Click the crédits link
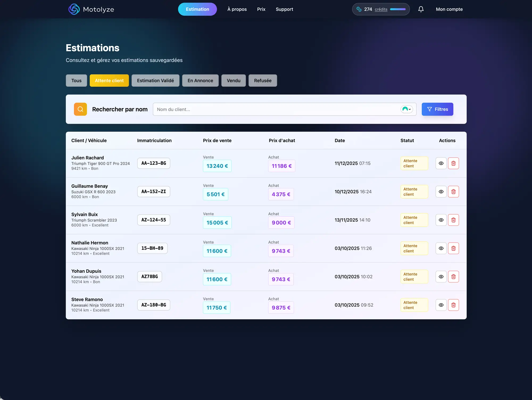 pyautogui.click(x=381, y=9)
